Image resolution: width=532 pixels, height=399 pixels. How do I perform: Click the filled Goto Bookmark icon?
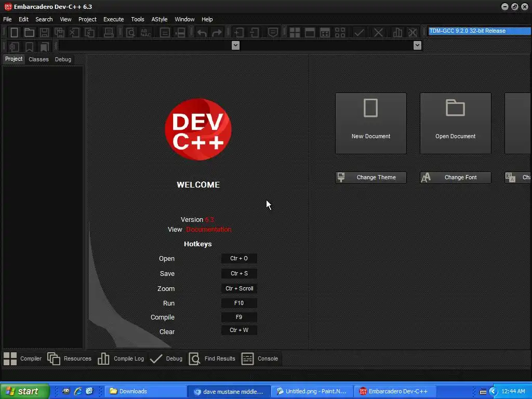point(45,46)
